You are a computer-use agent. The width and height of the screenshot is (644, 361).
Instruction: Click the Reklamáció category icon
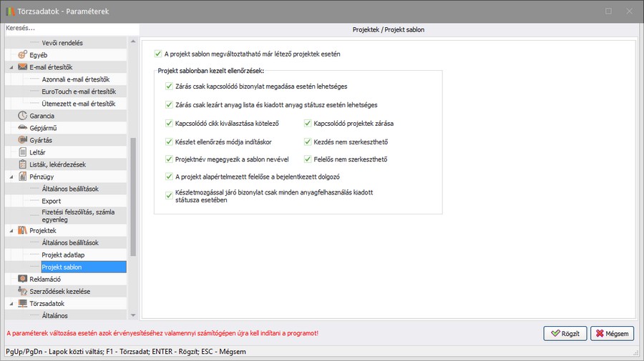click(22, 279)
